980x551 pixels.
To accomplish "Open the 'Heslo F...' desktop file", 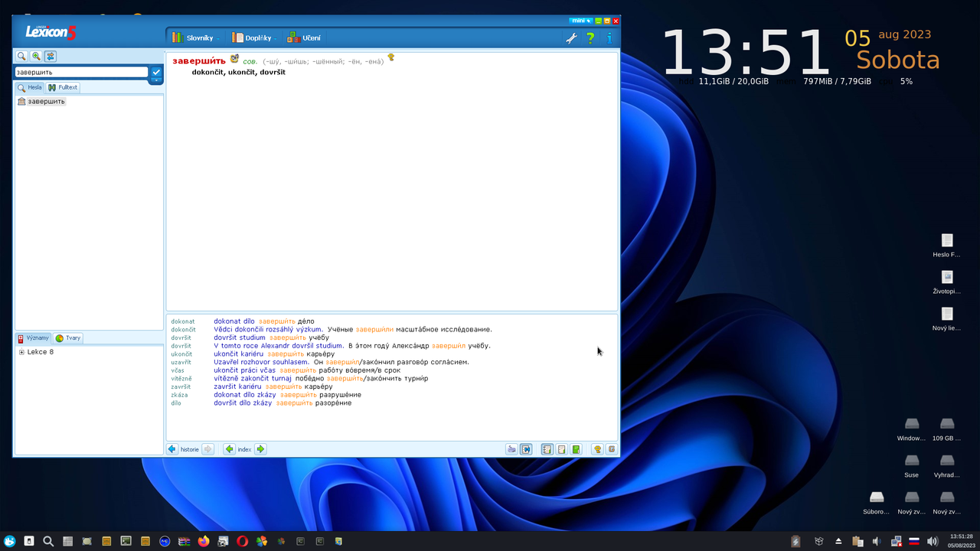I will coord(947,245).
